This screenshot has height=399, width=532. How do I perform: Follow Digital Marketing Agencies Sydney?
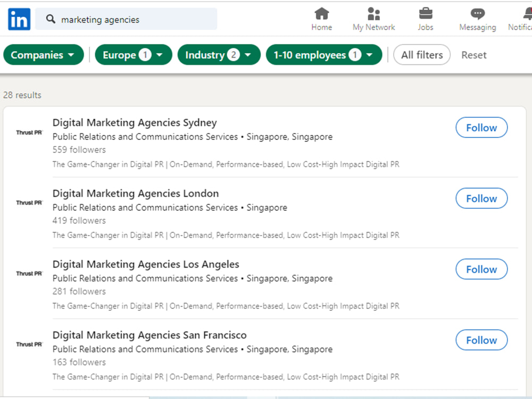[481, 128]
